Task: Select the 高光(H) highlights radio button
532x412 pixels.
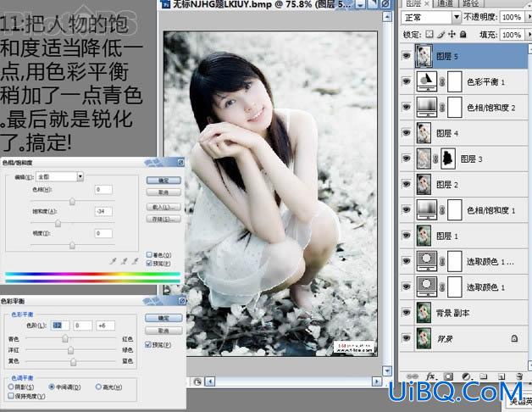Action: (x=98, y=387)
